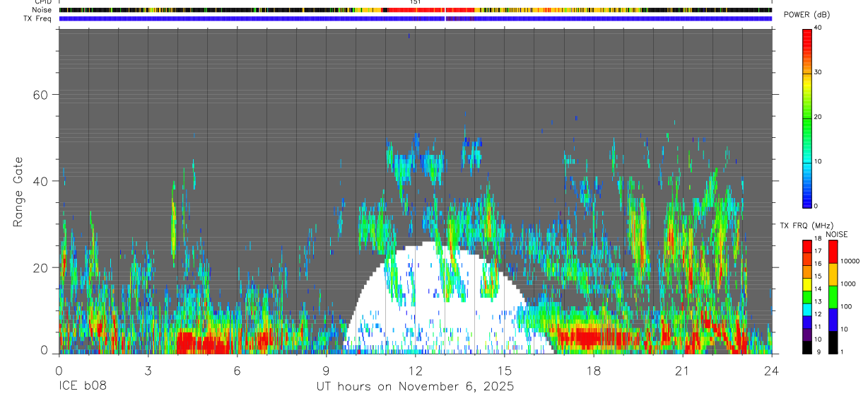The width and height of the screenshot is (868, 401).
Task: Click the 0 tick on the power colorbar
Action: tap(817, 206)
